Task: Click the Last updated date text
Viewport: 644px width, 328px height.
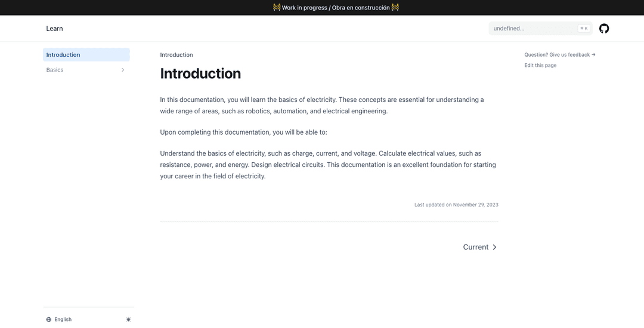Action: [x=456, y=205]
